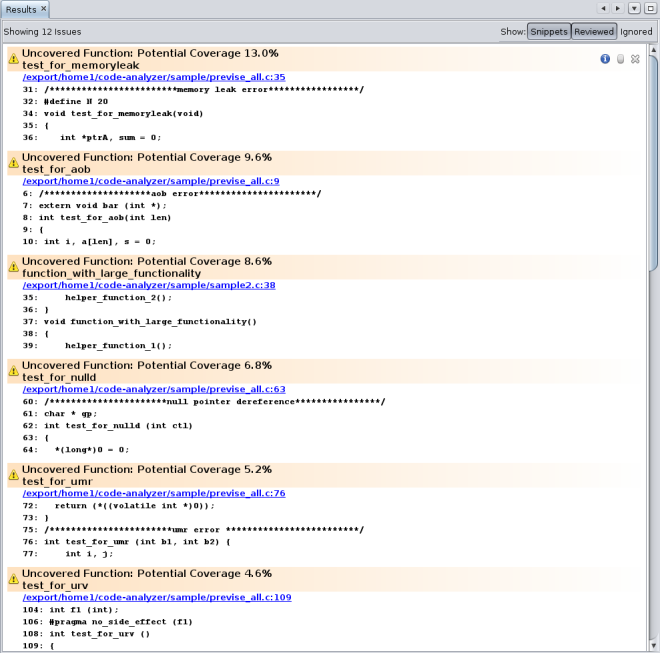
Task: Select issue header Potential Coverage 8.6%
Action: pyautogui.click(x=327, y=267)
